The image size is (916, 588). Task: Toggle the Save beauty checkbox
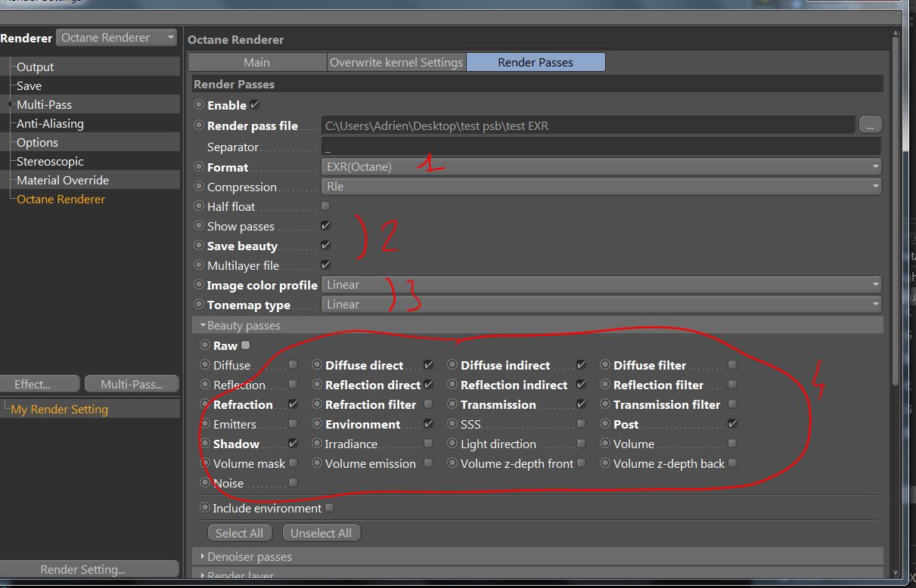[326, 245]
